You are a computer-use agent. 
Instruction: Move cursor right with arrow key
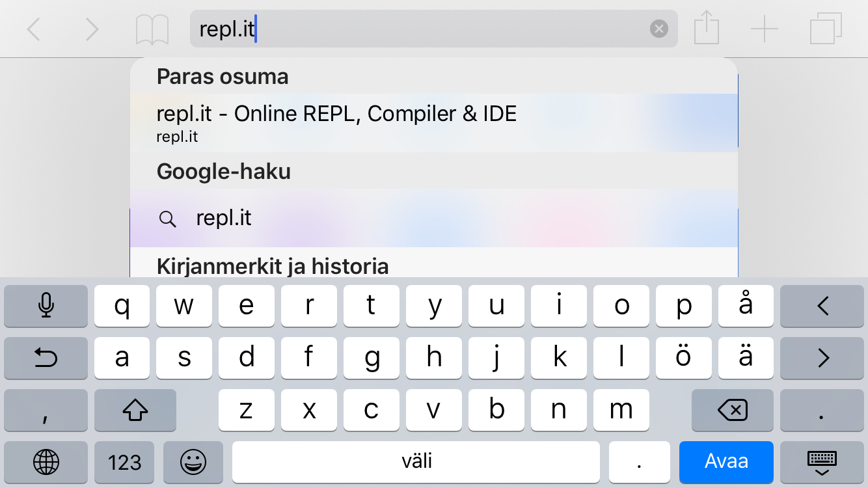[x=822, y=357]
